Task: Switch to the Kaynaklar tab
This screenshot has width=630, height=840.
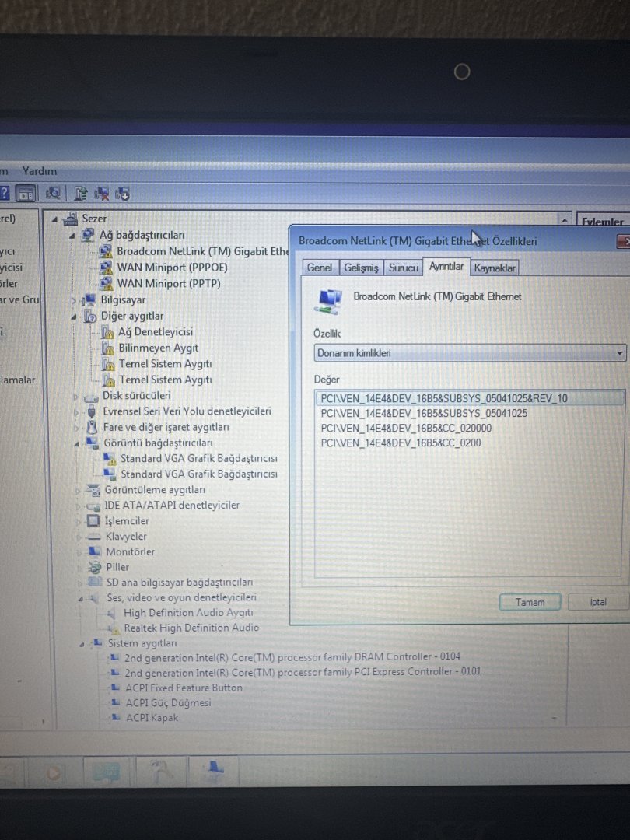Action: tap(495, 268)
